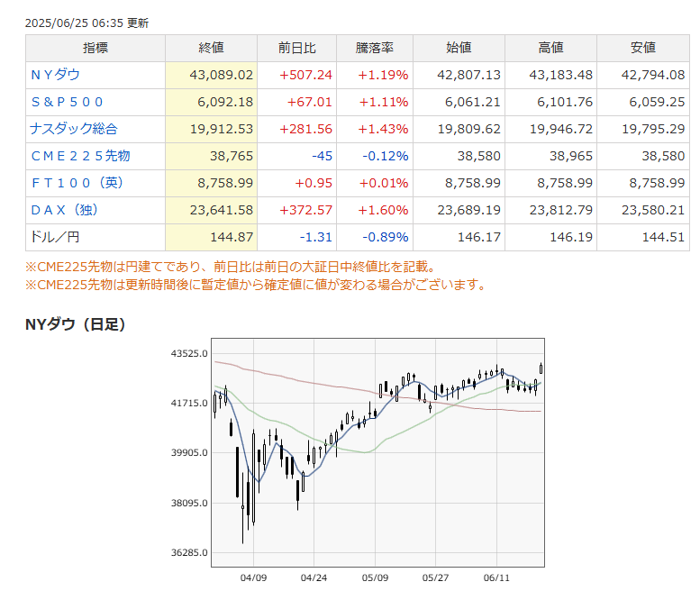Click NYダウ high value 43,183.48
The height and width of the screenshot is (600, 700).
pos(560,75)
